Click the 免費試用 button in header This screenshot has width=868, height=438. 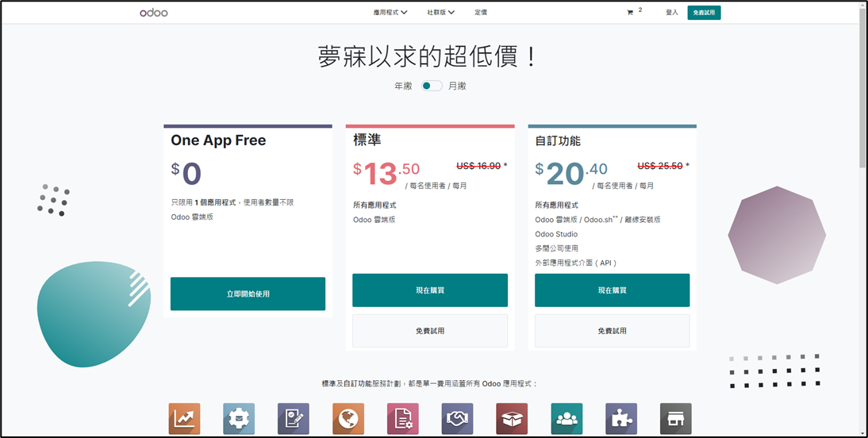click(x=704, y=12)
